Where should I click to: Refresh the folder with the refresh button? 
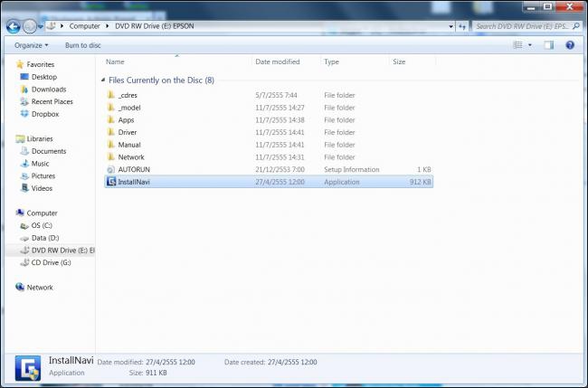(462, 26)
